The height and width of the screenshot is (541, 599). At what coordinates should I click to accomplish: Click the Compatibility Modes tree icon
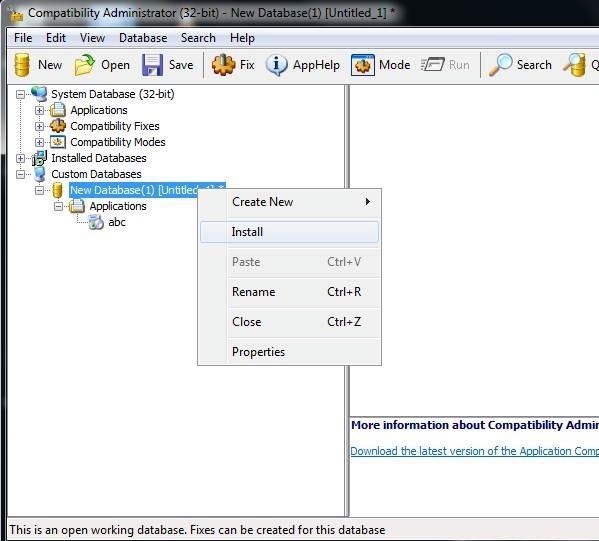click(x=58, y=142)
